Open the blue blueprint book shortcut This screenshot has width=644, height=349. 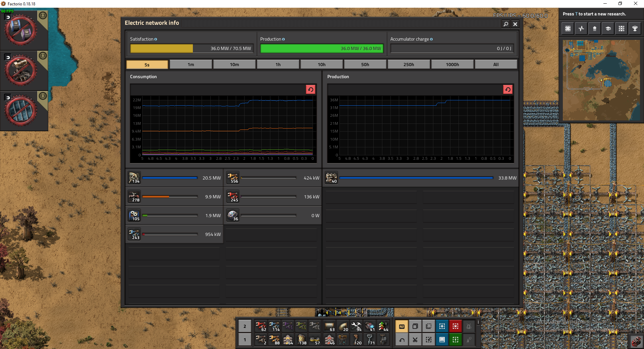[x=442, y=340]
